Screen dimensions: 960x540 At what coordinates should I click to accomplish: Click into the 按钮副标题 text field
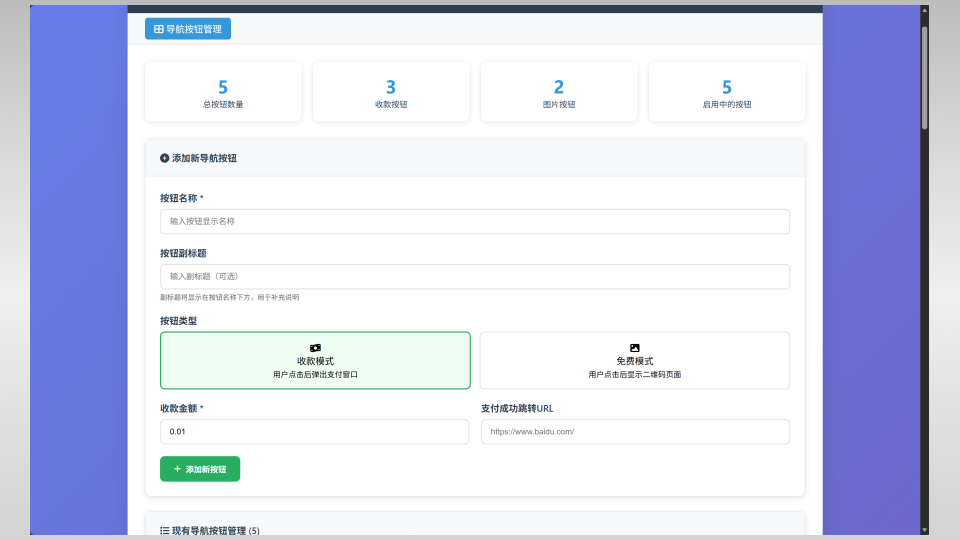[475, 276]
